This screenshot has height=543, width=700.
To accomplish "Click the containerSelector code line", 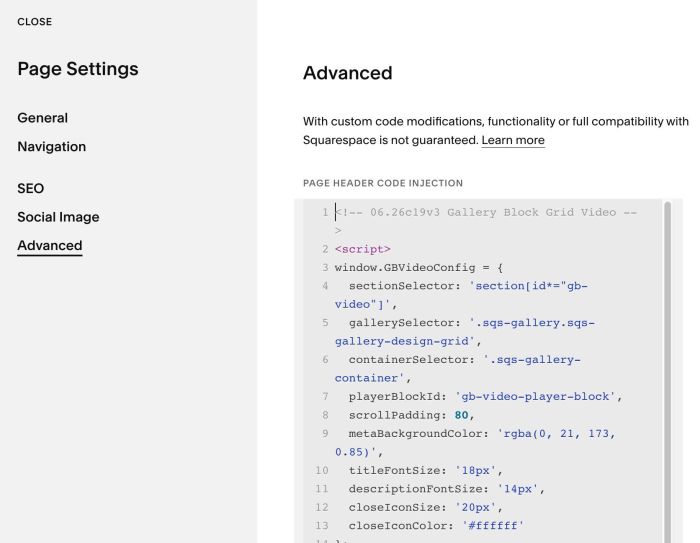I will click(x=458, y=369).
